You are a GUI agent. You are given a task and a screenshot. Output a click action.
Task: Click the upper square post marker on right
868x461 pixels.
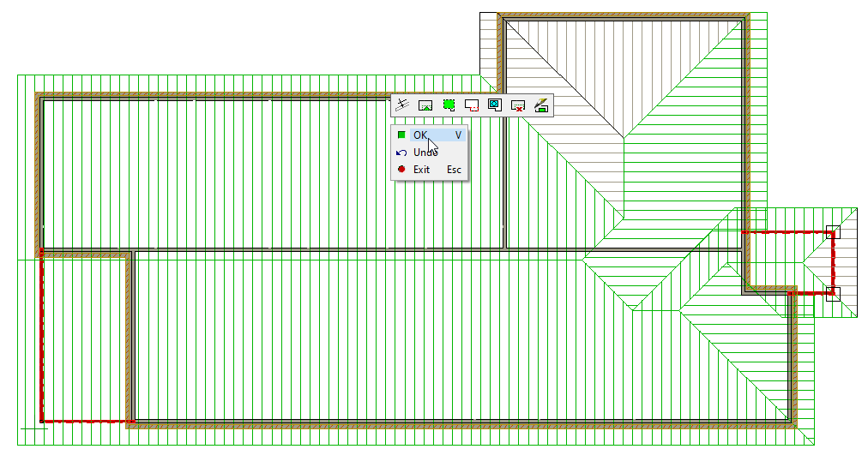tap(832, 230)
